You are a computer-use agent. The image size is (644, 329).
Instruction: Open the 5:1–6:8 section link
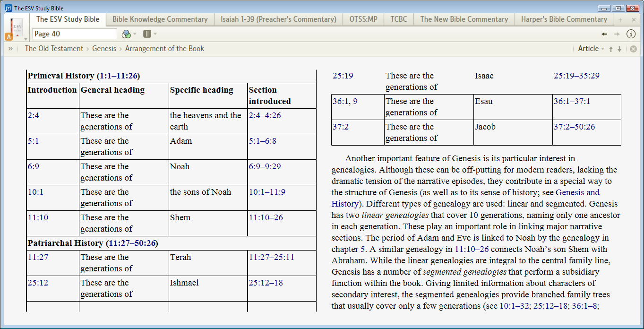tap(263, 141)
